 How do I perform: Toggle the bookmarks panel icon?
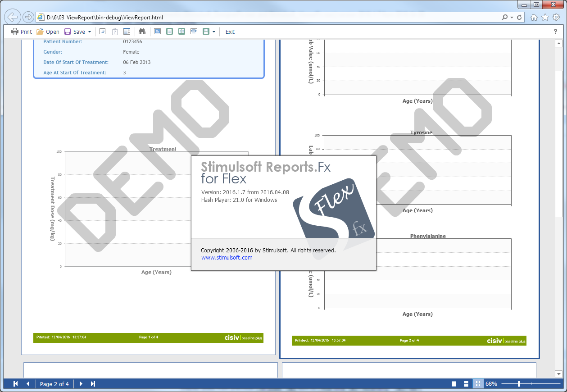(102, 32)
